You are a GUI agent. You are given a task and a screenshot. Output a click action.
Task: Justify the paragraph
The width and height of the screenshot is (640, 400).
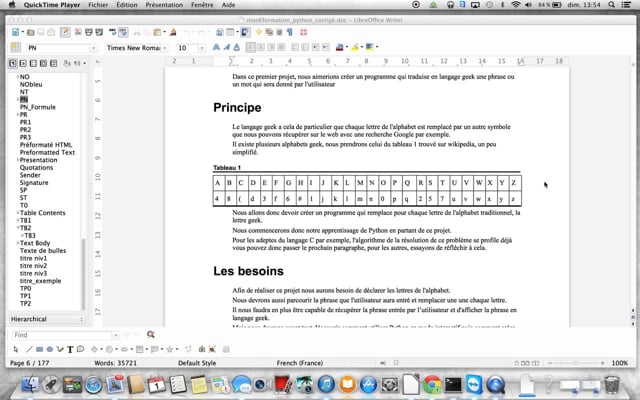[281, 48]
